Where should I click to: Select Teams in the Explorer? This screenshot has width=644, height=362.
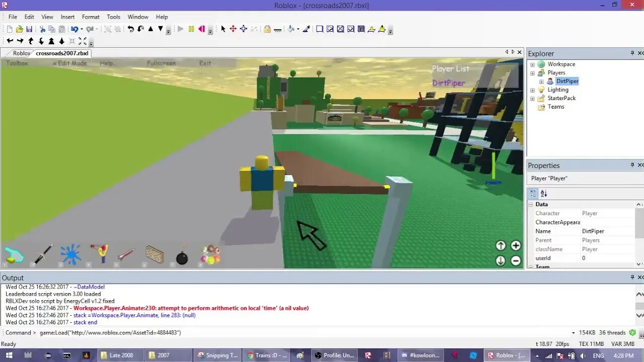555,107
